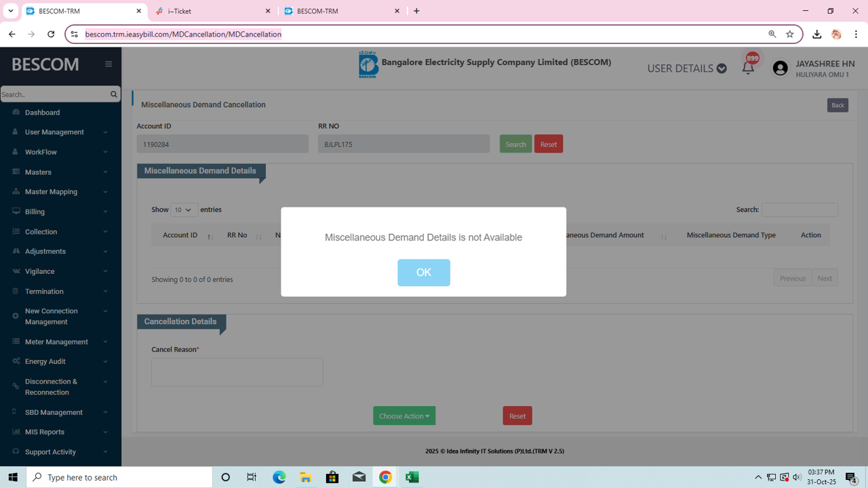
Task: Click the Back button
Action: pos(837,105)
